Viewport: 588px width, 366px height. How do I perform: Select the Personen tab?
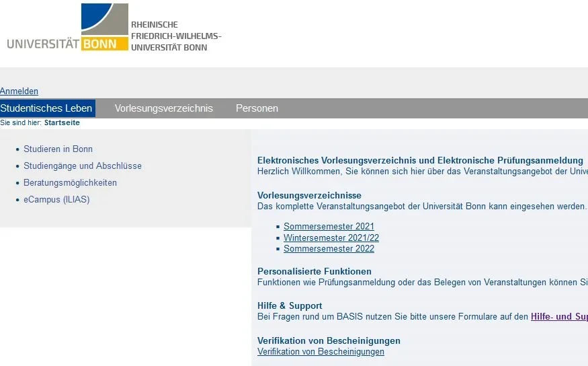(257, 108)
